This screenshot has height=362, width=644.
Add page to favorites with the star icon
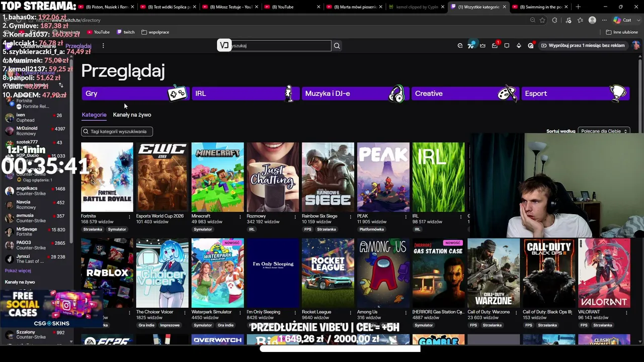coord(542,20)
